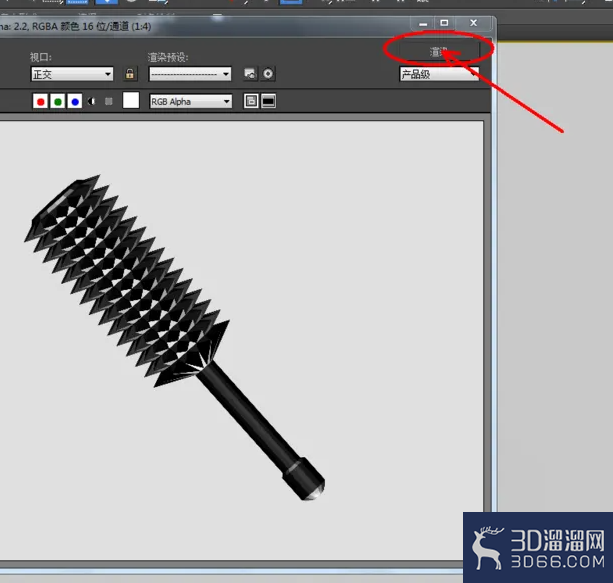Click the 渲染 render button
The height and width of the screenshot is (583, 613).
tap(439, 52)
